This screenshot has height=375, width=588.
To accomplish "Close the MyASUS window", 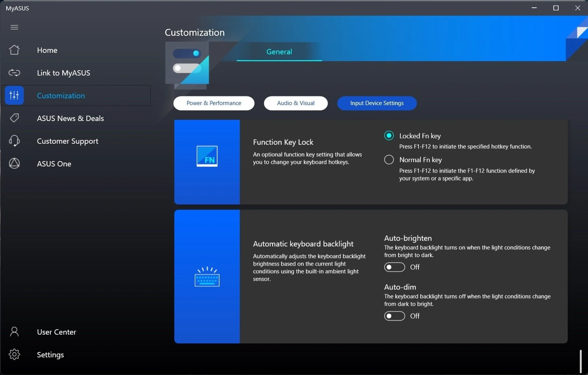I will (577, 8).
